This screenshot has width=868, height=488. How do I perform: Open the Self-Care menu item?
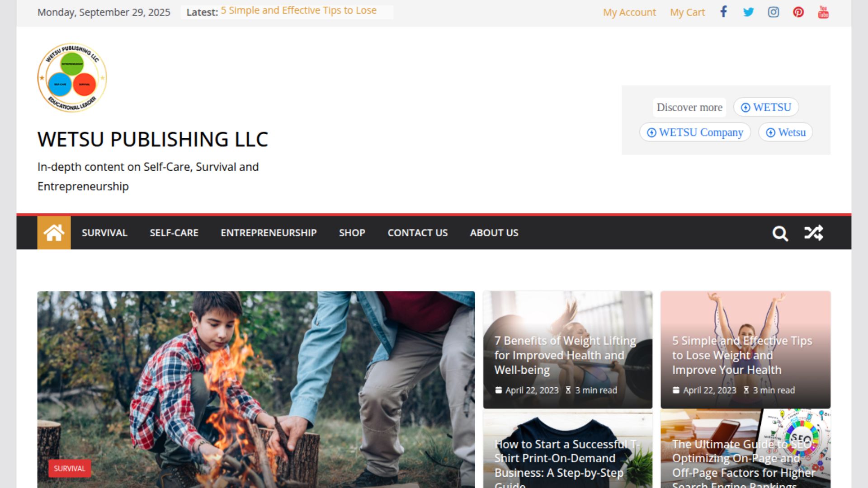[x=174, y=233]
